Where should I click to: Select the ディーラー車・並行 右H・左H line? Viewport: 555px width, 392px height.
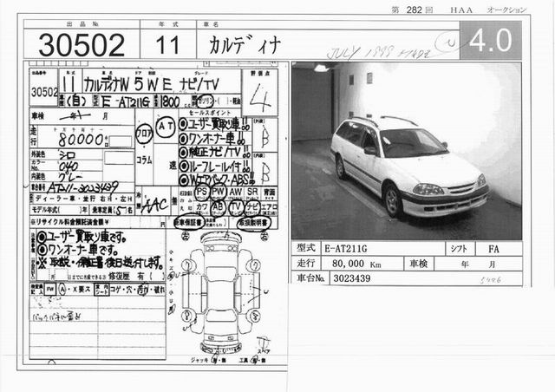(x=82, y=199)
